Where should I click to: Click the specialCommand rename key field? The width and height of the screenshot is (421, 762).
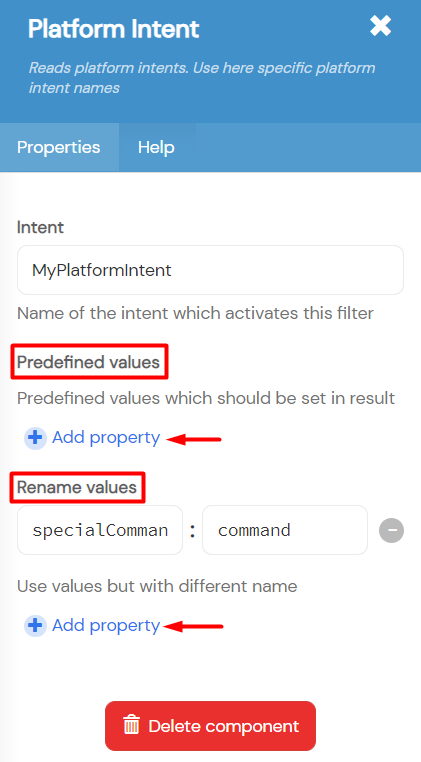[x=100, y=530]
